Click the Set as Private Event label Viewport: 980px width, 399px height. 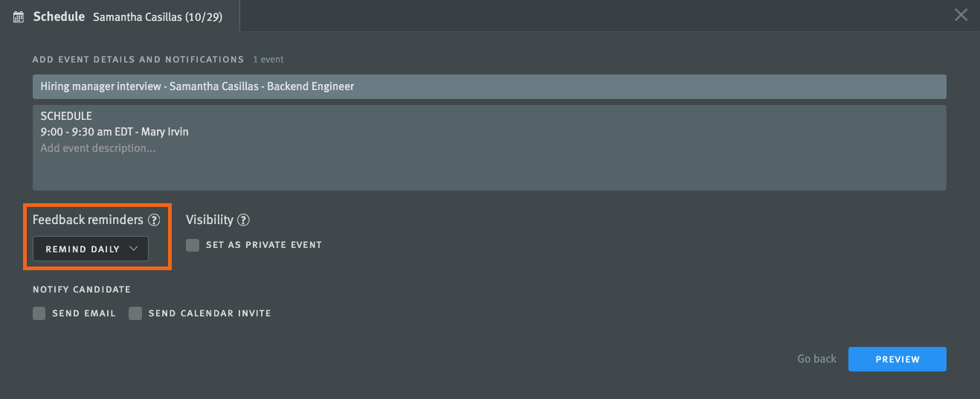tap(264, 245)
